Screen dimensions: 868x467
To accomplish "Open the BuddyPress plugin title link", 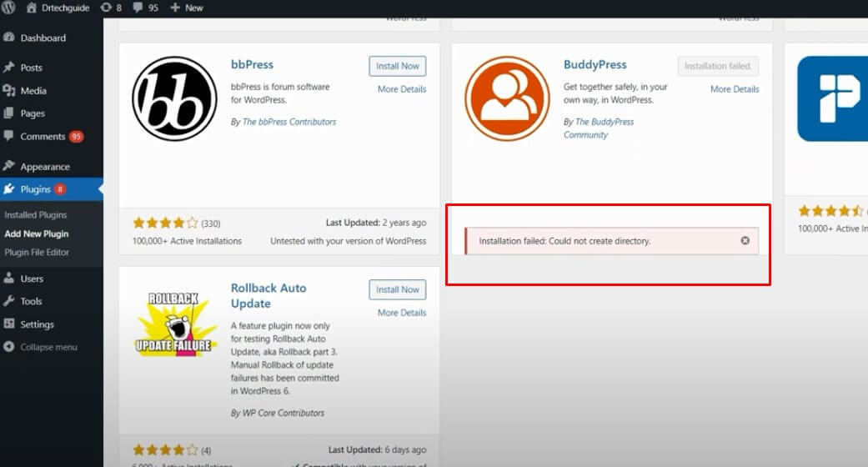I will (595, 64).
